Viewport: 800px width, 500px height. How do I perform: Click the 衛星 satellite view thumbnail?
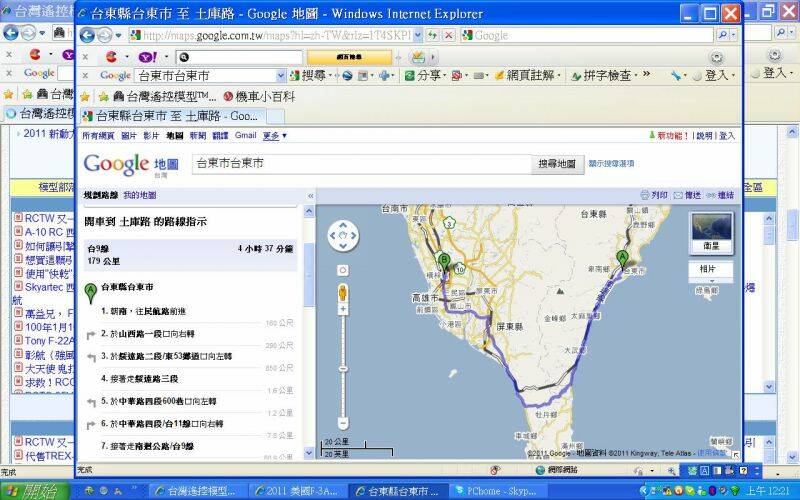[x=711, y=233]
